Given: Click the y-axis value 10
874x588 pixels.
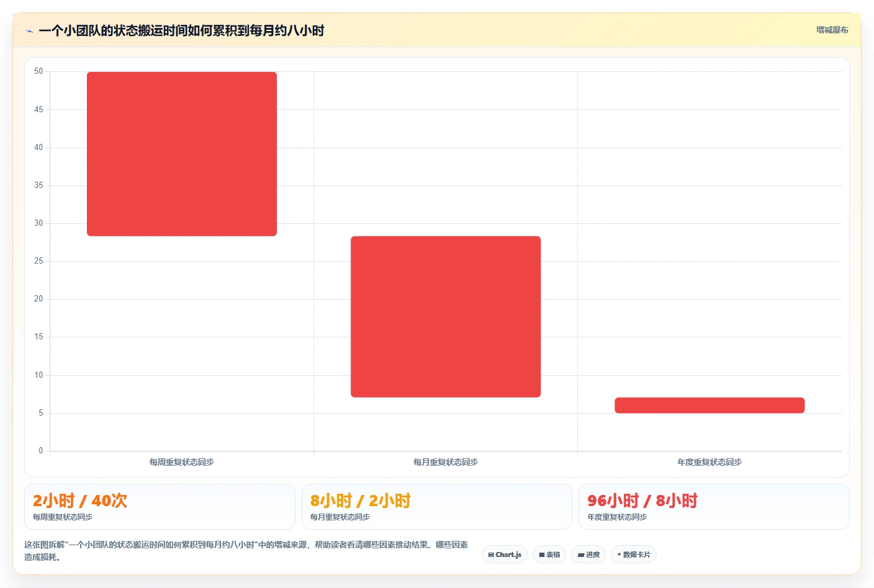Looking at the screenshot, I should tap(38, 375).
